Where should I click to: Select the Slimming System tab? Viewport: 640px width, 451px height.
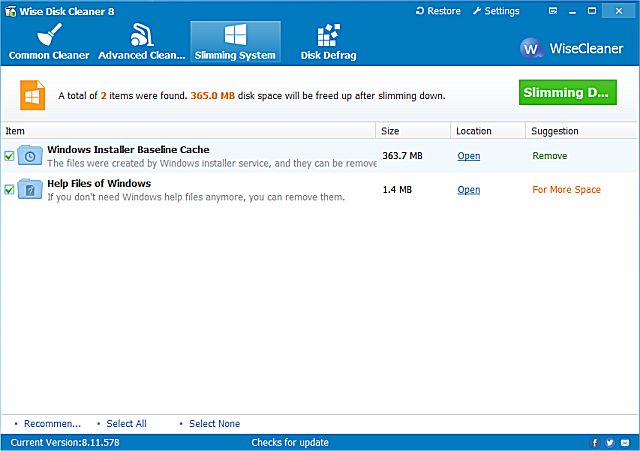[235, 42]
